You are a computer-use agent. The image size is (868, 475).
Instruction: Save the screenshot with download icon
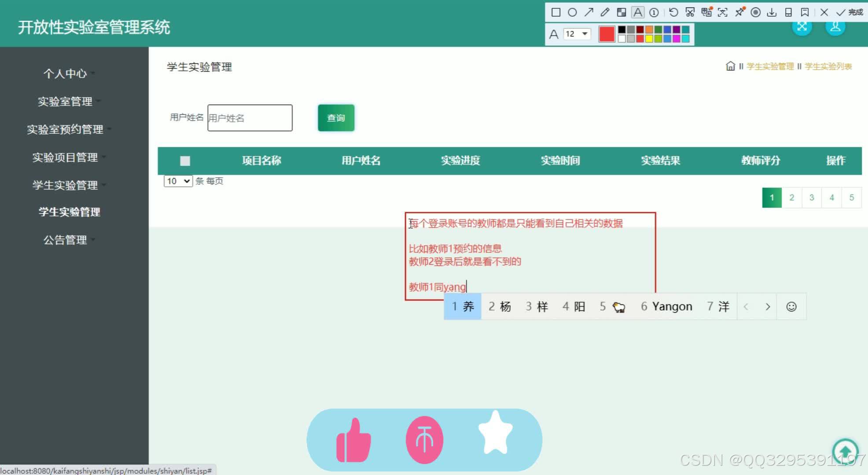tap(772, 12)
